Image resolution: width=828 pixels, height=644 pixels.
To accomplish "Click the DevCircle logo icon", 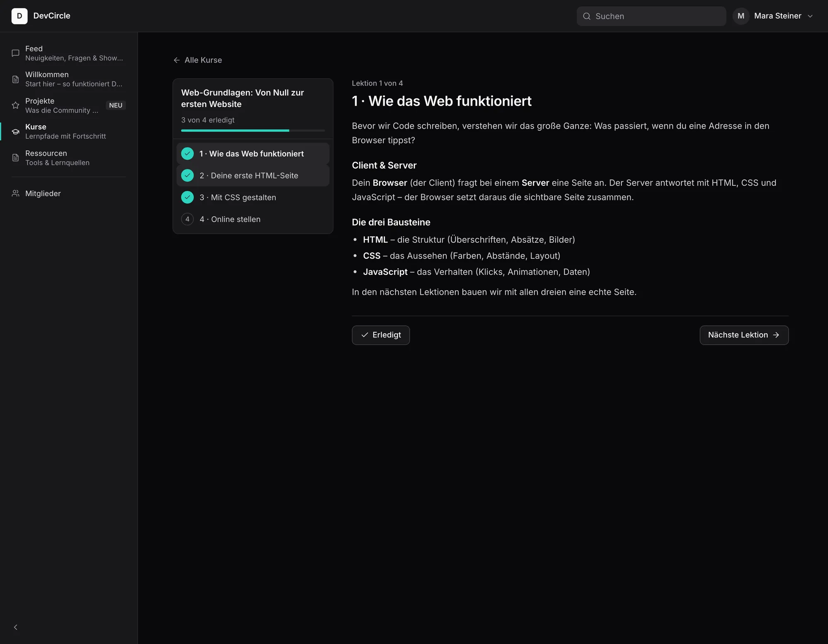I will point(19,16).
